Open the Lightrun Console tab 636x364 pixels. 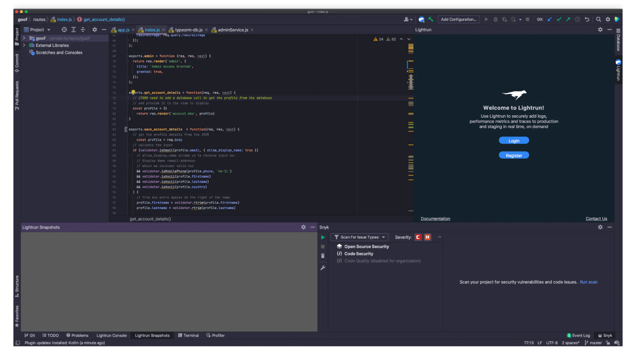click(111, 335)
